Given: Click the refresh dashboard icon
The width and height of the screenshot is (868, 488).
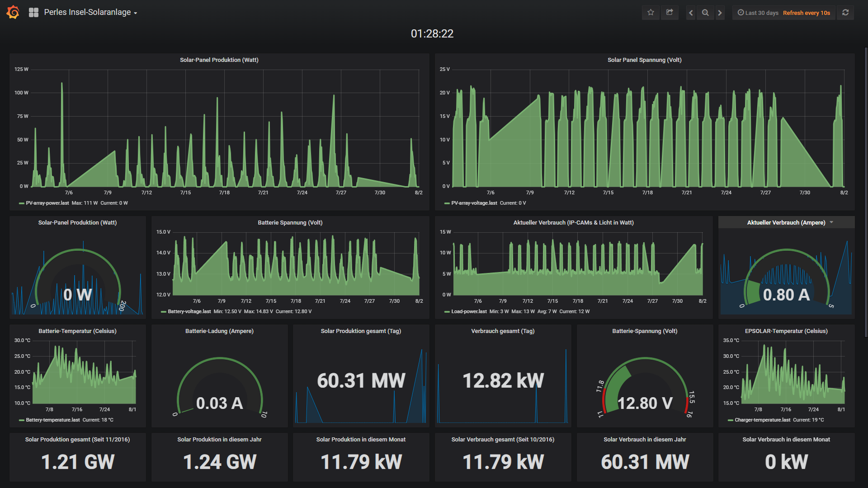Looking at the screenshot, I should 845,13.
